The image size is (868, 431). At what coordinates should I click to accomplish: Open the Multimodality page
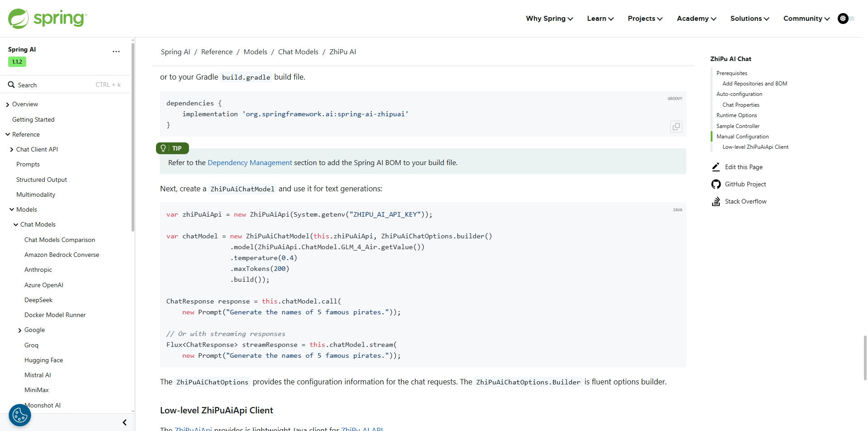click(36, 194)
